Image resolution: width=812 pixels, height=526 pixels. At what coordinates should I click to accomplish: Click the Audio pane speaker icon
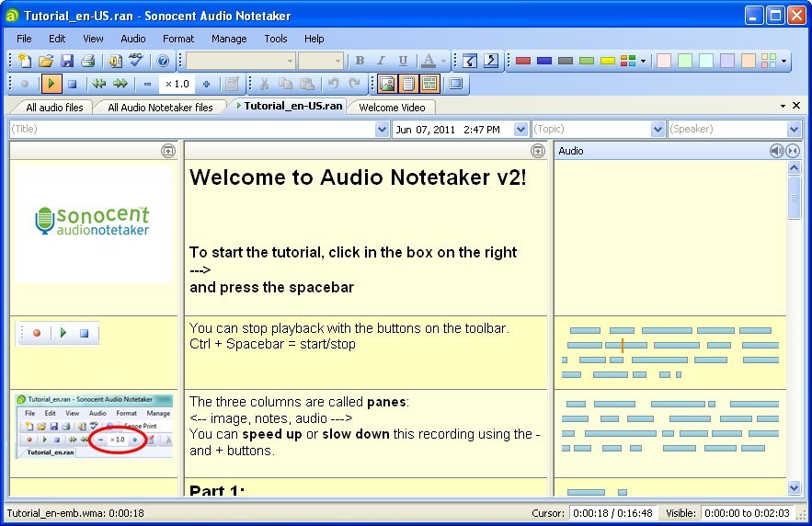776,151
